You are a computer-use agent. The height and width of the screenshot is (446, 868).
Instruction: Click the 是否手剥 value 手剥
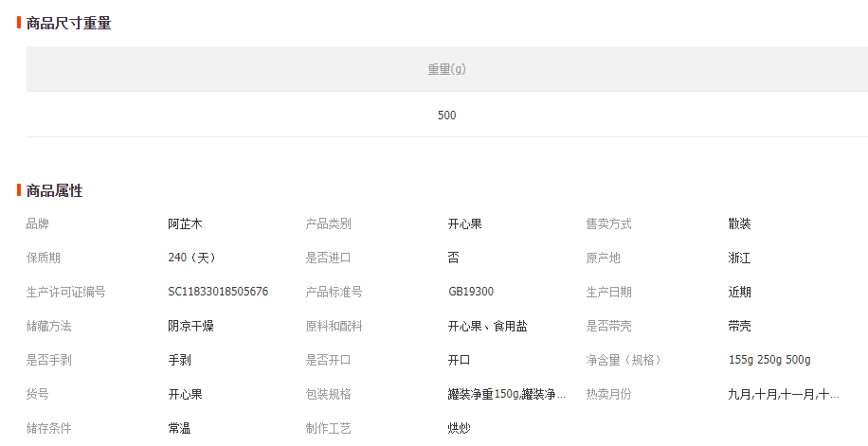179,360
